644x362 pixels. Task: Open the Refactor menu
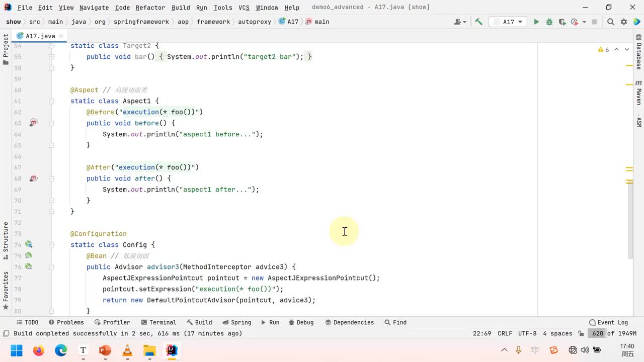pos(150,8)
